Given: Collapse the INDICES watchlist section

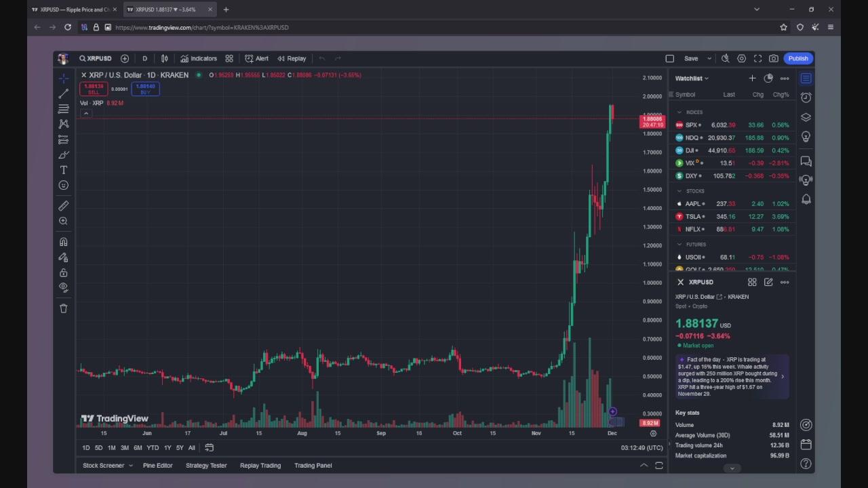Looking at the screenshot, I should coord(679,113).
